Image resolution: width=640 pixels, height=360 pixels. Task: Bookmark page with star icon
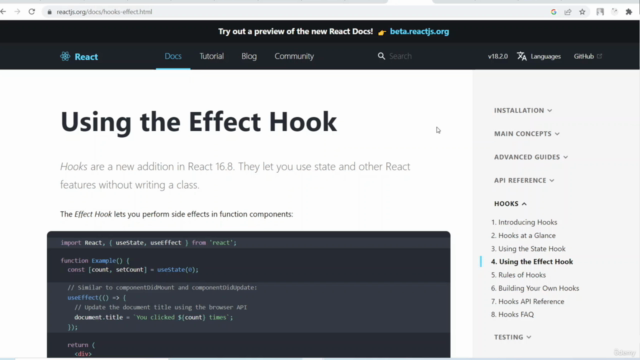pyautogui.click(x=582, y=12)
